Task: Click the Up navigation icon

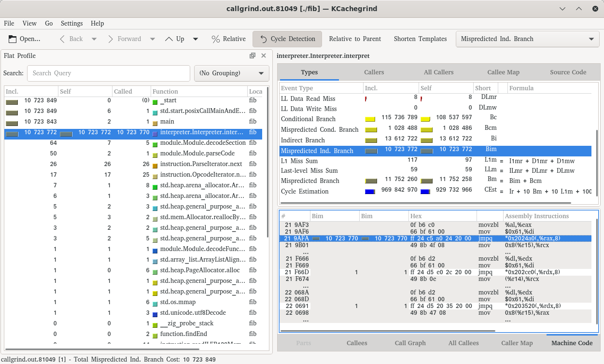Action: click(169, 39)
